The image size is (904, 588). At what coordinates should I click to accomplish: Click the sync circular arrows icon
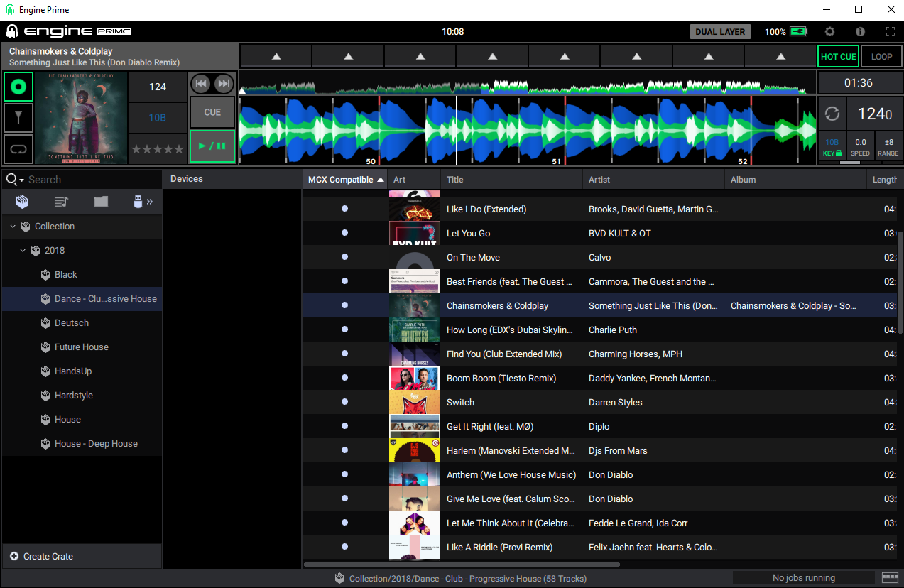(x=832, y=114)
